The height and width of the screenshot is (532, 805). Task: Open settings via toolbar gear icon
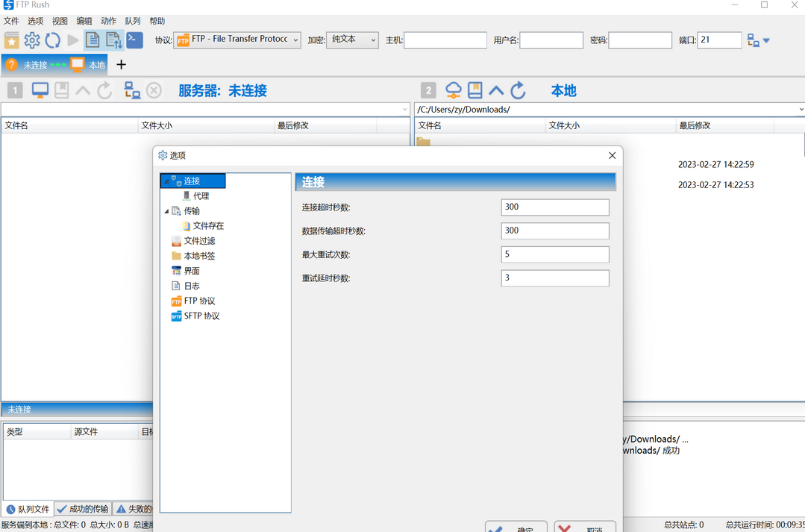tap(32, 40)
